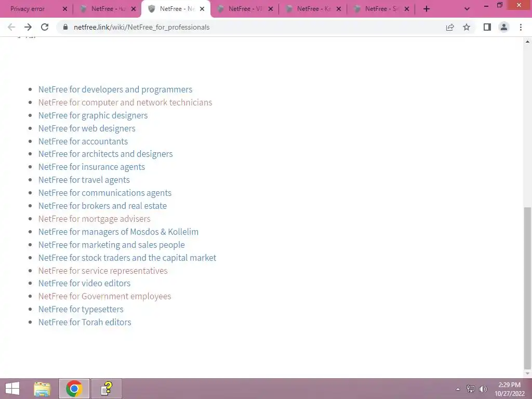Screen dimensions: 532x399
Task: Open NetFree for architects and designers
Action: [x=105, y=154]
